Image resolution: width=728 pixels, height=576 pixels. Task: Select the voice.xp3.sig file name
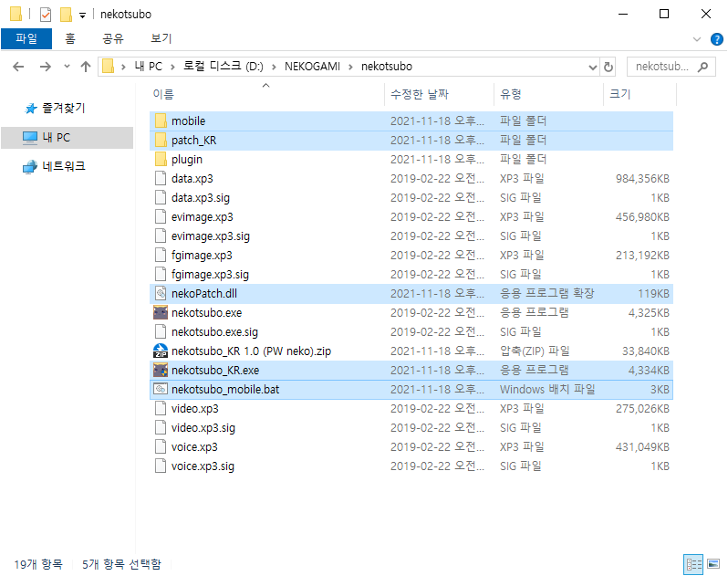[203, 466]
